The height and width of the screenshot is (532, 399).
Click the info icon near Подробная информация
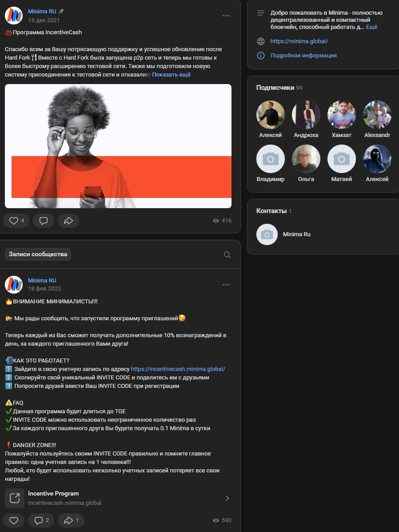coord(261,56)
